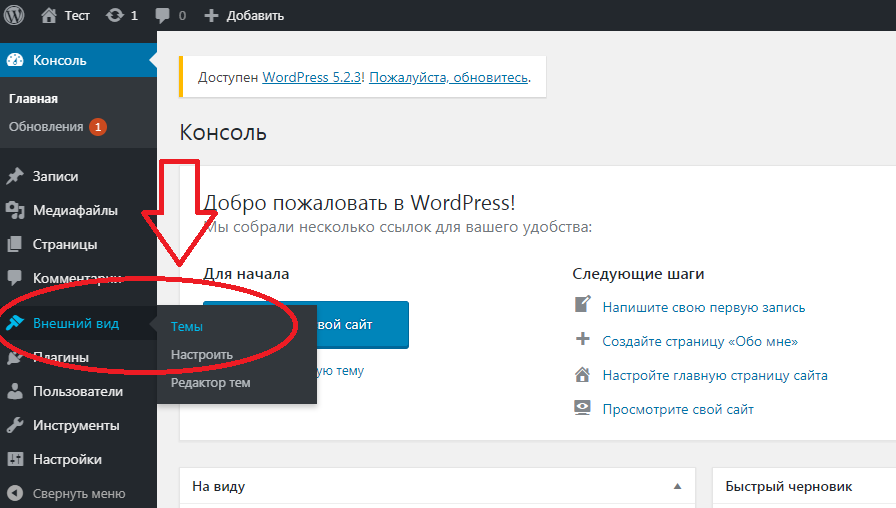
Task: Click the Настройки sliders icon in sidebar
Action: 15,460
